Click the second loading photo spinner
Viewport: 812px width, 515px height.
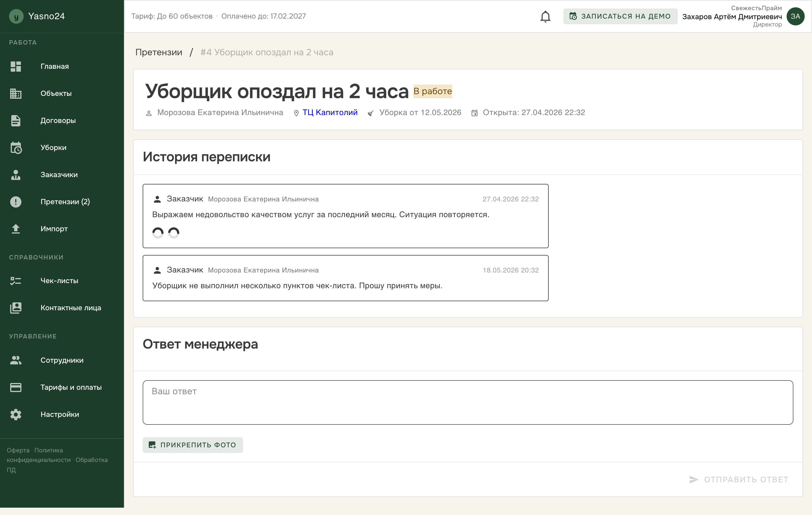(174, 233)
